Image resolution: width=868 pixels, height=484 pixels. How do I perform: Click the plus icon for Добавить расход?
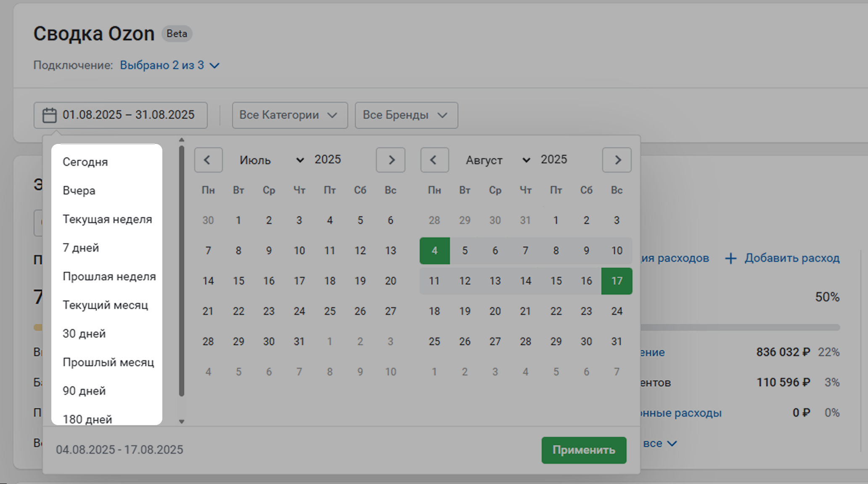point(731,258)
